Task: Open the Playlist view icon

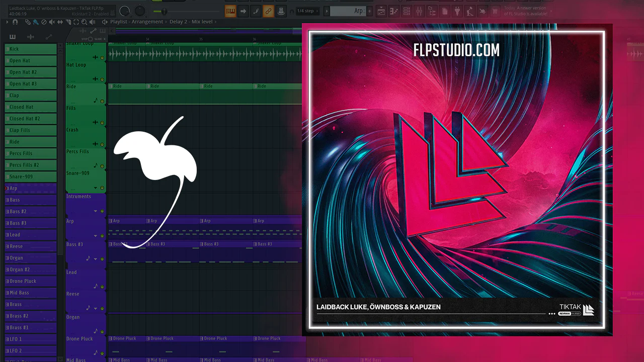Action: tap(381, 11)
